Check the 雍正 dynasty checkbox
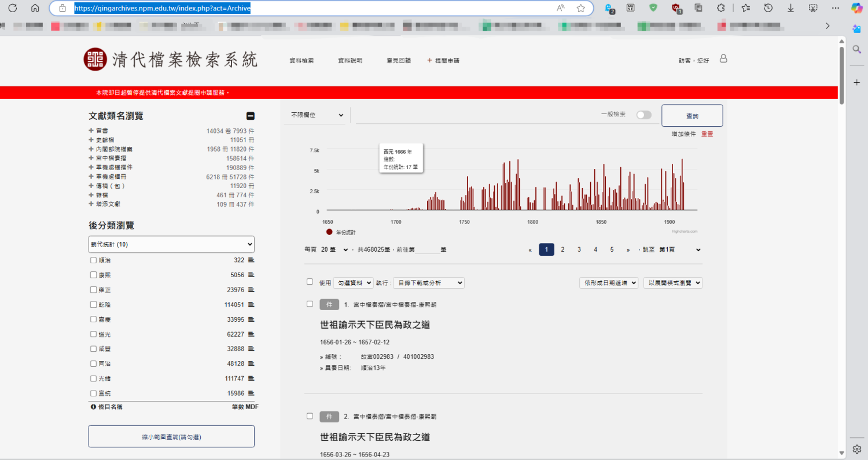Screen dimensions: 868x460 (94, 289)
